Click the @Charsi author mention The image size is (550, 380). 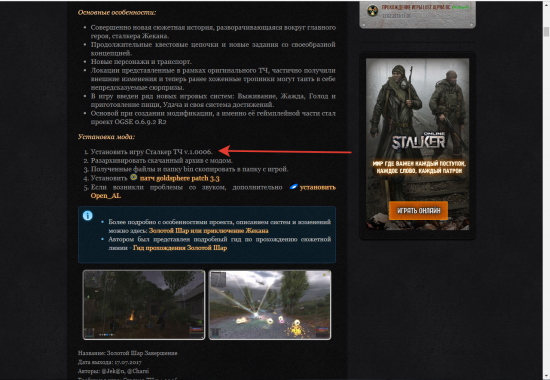(x=138, y=371)
